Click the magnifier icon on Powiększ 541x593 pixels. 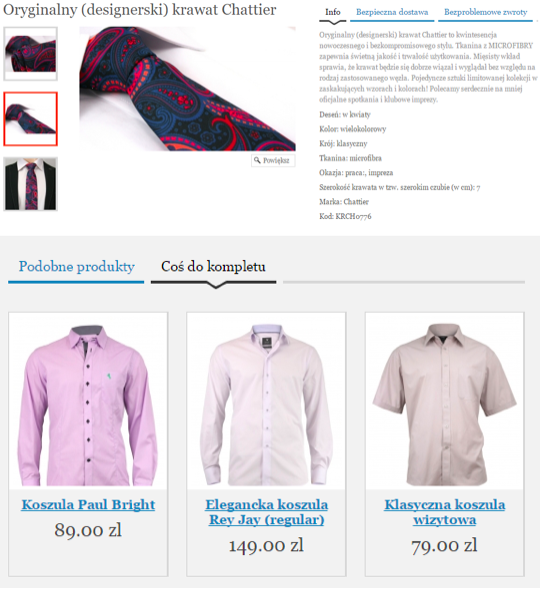pyautogui.click(x=257, y=160)
